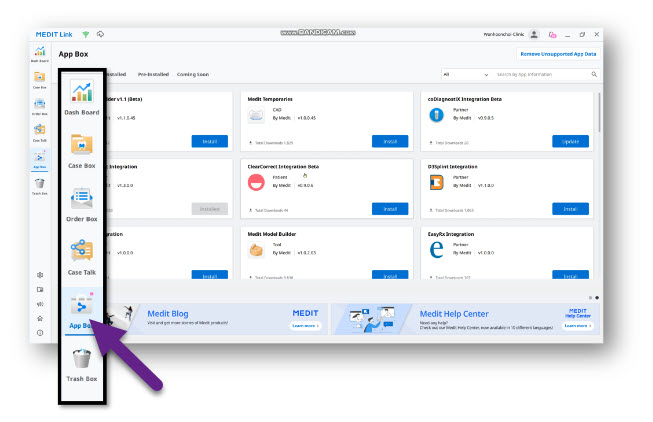Install the Medit Model Builder app
The image size is (653, 422).
[x=390, y=275]
